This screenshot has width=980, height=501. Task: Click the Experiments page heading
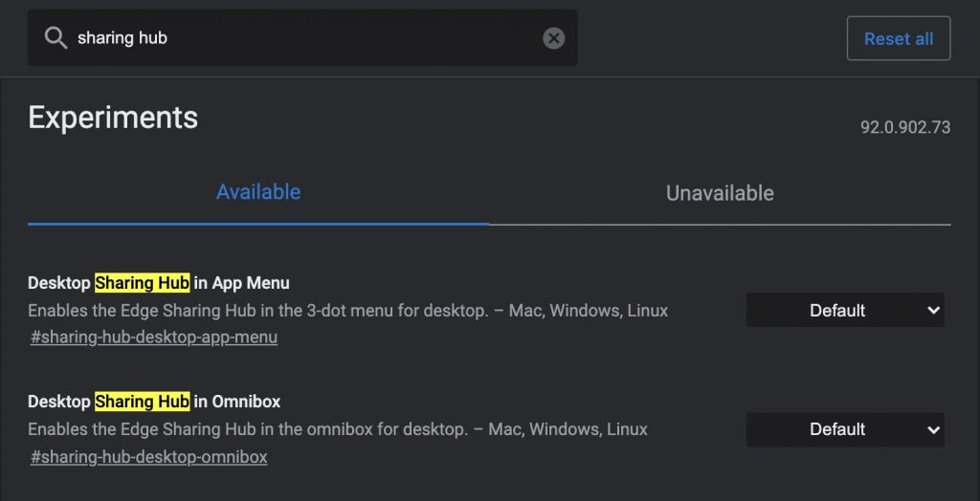113,118
